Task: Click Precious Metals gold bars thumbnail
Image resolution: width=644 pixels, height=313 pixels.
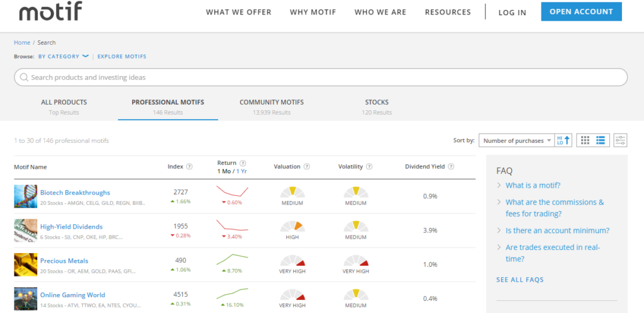Action: pyautogui.click(x=25, y=265)
